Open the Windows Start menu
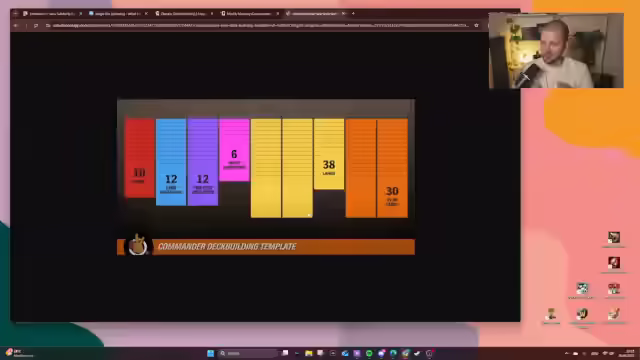 coord(211,353)
